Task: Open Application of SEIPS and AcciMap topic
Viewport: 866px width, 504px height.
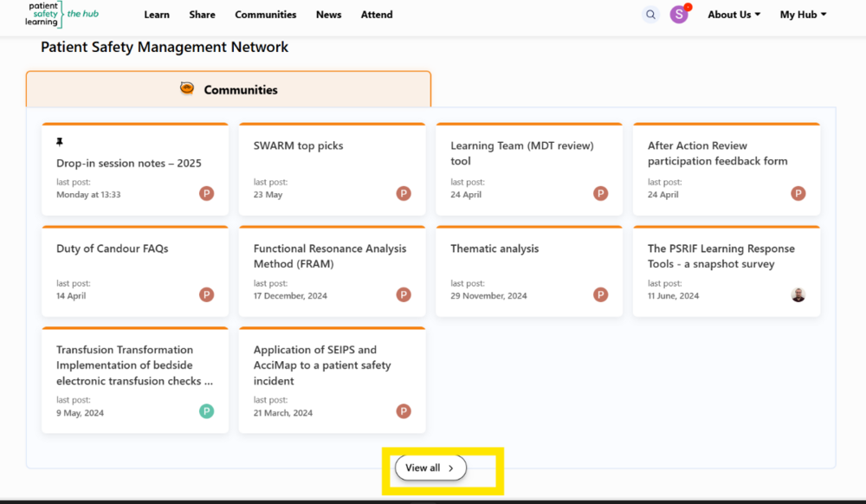Action: [322, 365]
